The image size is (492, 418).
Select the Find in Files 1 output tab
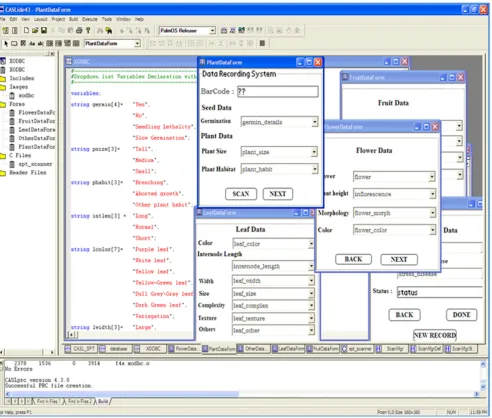tap(48, 401)
